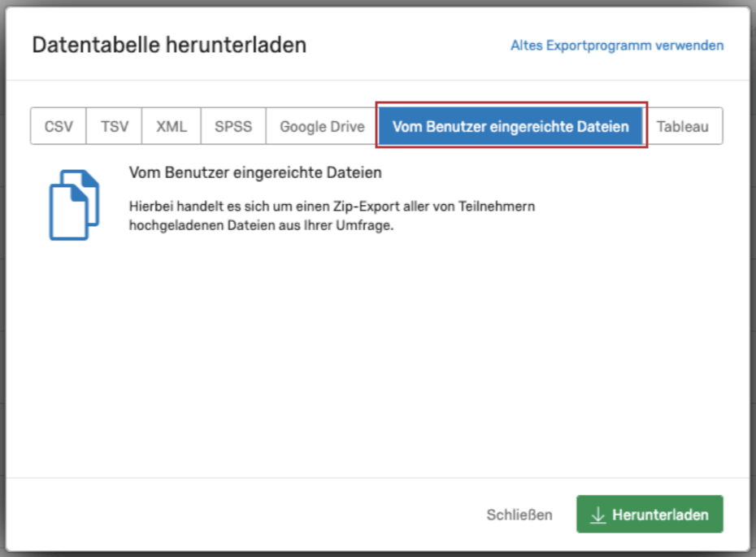This screenshot has height=557, width=756.
Task: Click blank header space between title and link
Action: click(409, 45)
